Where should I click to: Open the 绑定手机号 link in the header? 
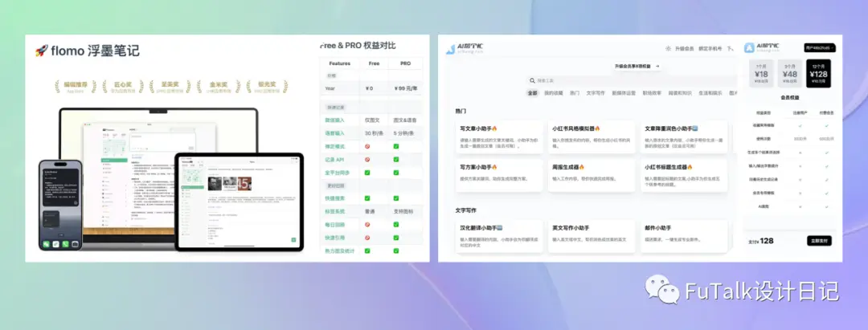click(710, 49)
